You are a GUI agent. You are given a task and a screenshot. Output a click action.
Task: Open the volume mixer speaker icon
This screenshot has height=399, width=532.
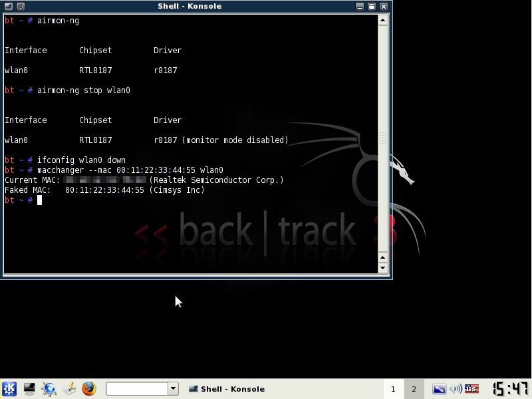click(456, 389)
